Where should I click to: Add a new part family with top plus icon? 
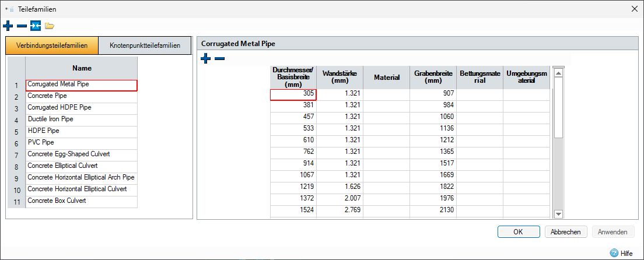8,26
